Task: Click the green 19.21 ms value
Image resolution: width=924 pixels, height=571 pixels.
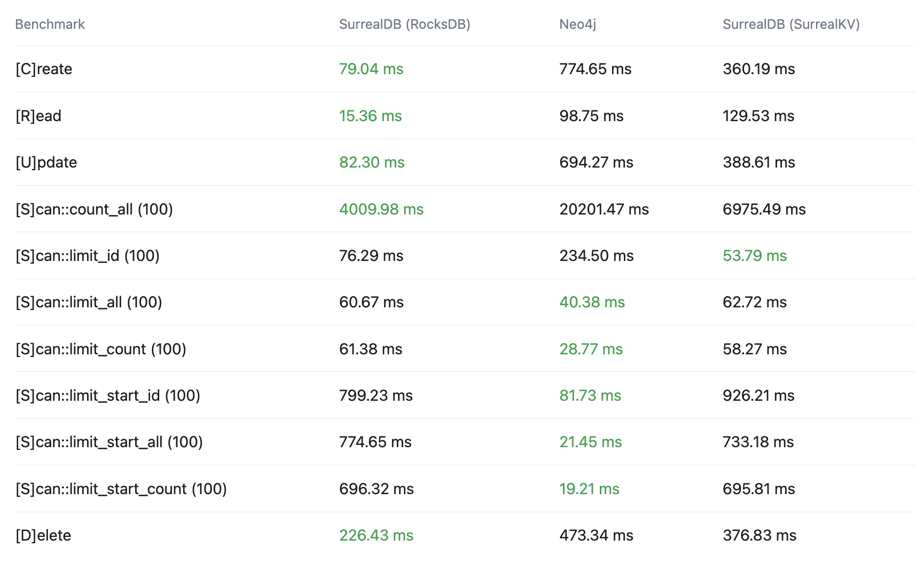Action: [589, 489]
